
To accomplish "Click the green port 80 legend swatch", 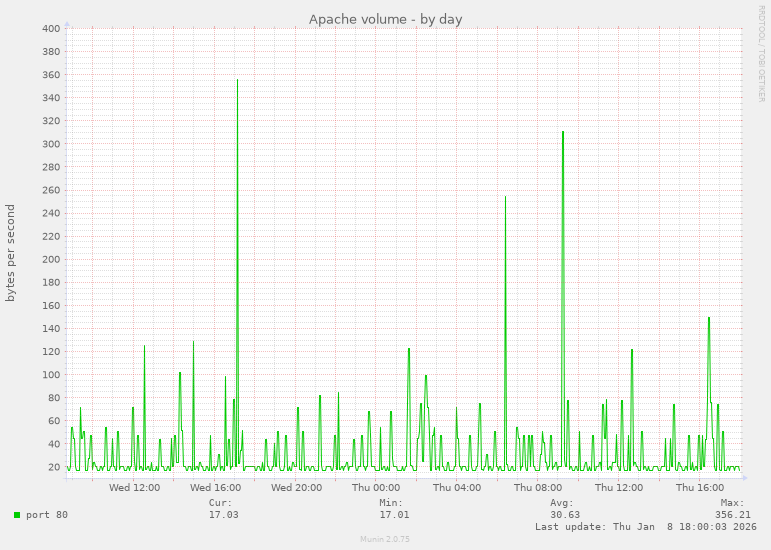I will click(x=17, y=515).
